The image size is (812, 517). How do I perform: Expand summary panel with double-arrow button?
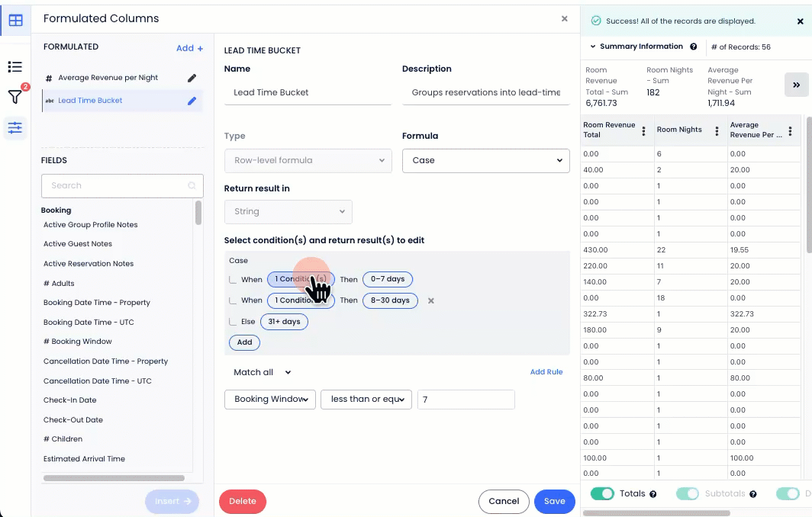pos(796,85)
